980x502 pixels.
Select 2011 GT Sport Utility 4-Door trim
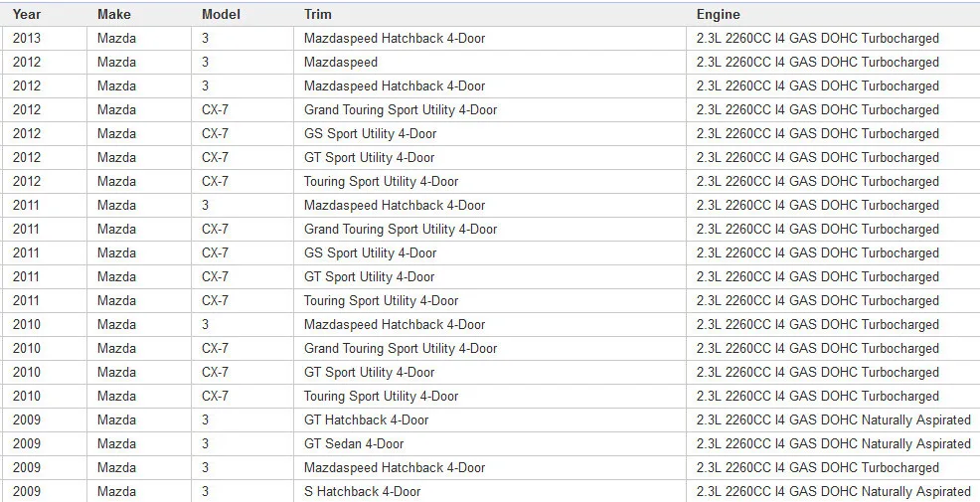tap(490, 276)
